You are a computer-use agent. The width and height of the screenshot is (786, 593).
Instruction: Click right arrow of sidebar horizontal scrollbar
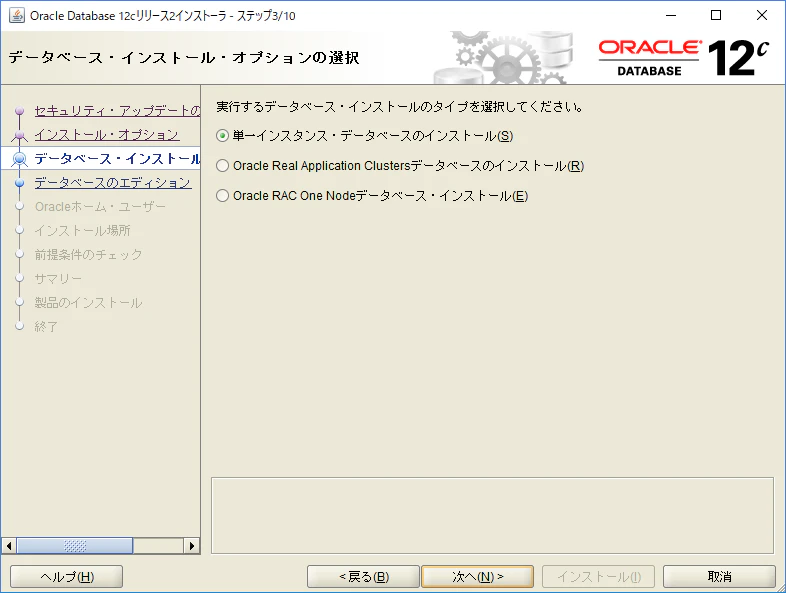point(191,545)
